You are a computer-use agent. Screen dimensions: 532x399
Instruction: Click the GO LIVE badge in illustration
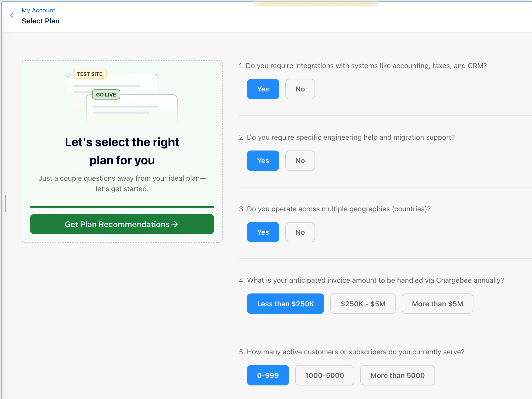point(106,95)
